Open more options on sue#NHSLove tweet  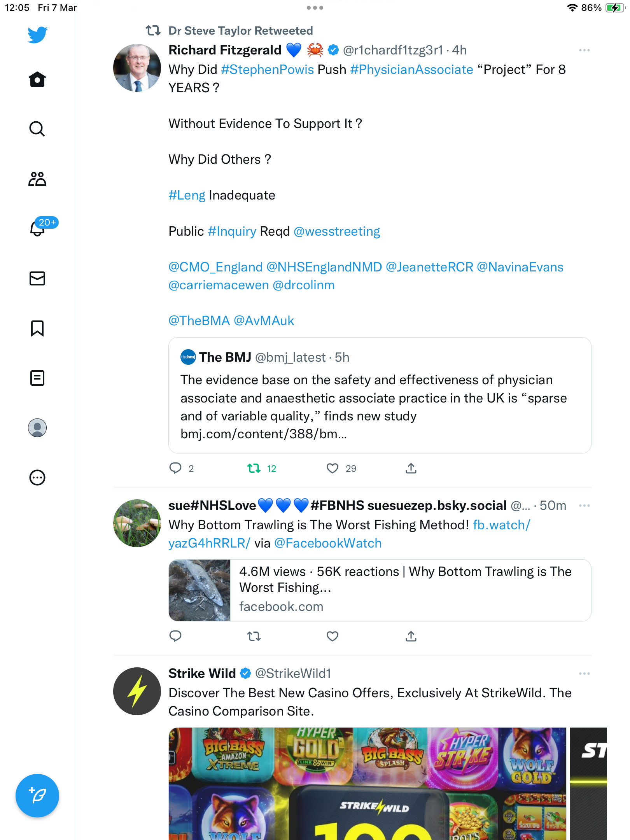click(x=584, y=506)
